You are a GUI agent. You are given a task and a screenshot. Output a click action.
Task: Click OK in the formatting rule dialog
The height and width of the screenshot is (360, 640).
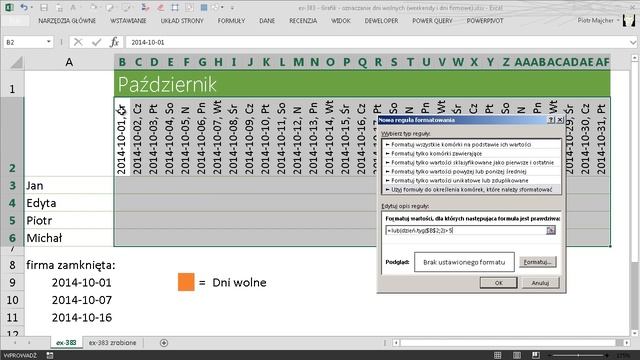(x=498, y=283)
